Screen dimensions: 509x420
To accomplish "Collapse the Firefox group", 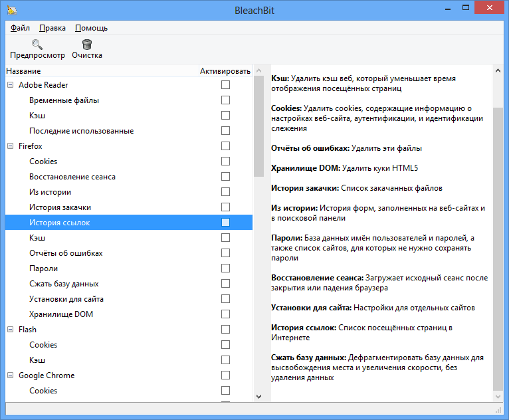I will coord(11,146).
